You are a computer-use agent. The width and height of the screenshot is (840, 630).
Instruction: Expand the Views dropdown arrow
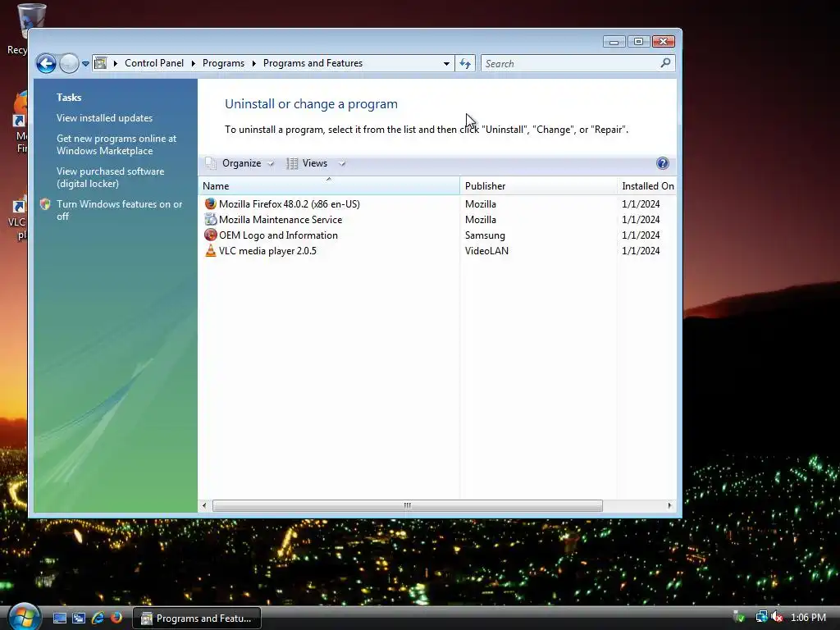(342, 163)
